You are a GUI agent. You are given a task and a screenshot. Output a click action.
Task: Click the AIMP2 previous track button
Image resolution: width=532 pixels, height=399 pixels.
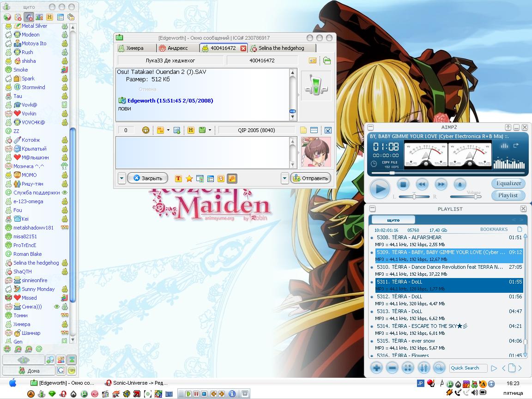click(x=422, y=185)
